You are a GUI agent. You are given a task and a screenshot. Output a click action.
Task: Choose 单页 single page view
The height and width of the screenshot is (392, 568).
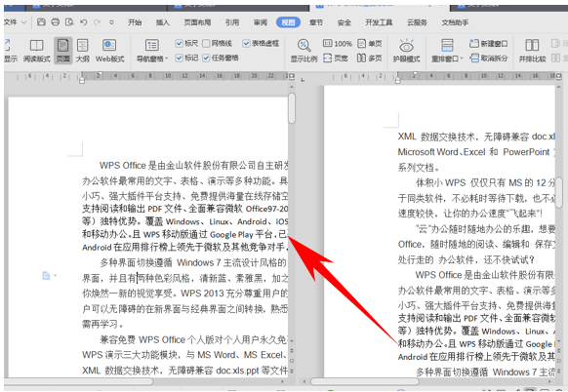370,44
